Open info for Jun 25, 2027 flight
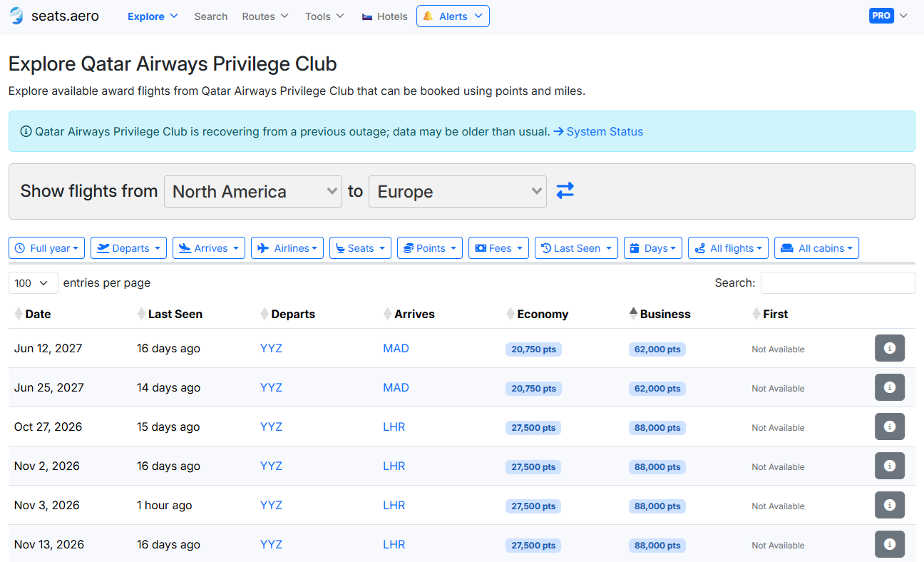The image size is (924, 562). [x=890, y=387]
